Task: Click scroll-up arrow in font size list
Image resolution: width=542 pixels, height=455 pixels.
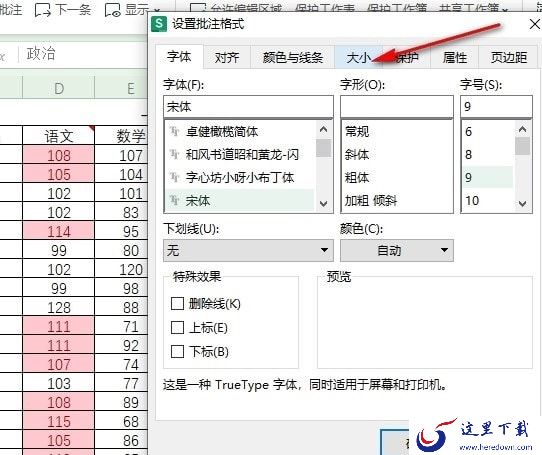Action: 522,130
